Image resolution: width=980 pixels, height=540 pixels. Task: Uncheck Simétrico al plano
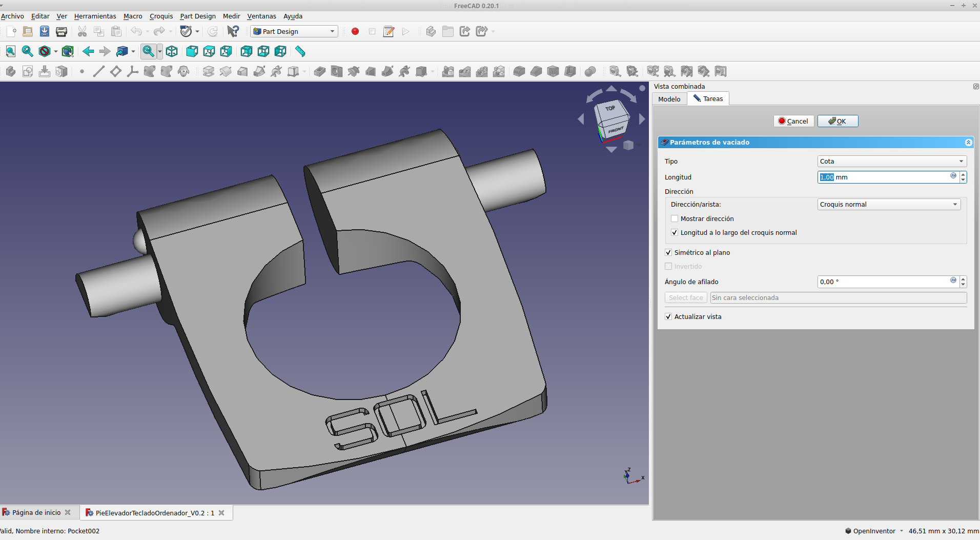click(668, 252)
